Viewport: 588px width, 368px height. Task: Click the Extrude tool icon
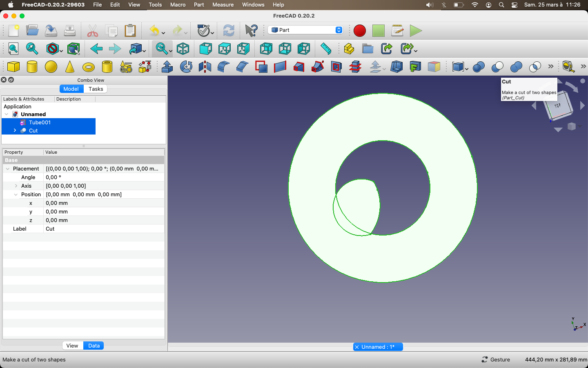(167, 67)
